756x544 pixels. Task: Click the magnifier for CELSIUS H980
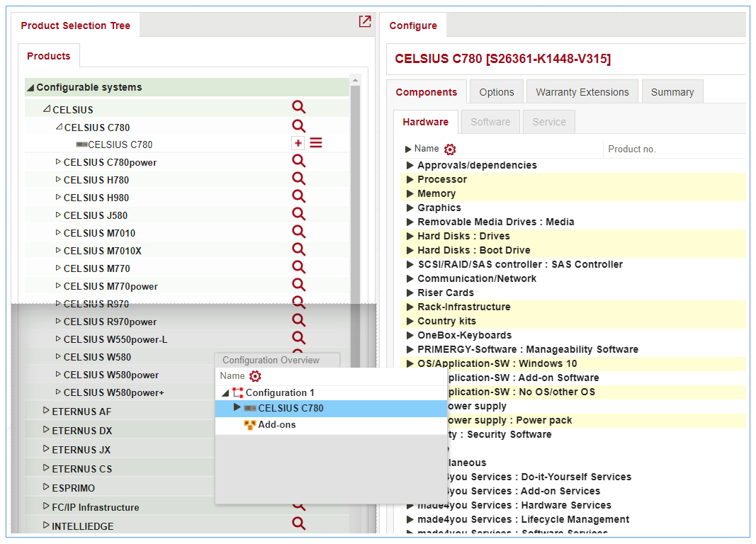pyautogui.click(x=299, y=197)
